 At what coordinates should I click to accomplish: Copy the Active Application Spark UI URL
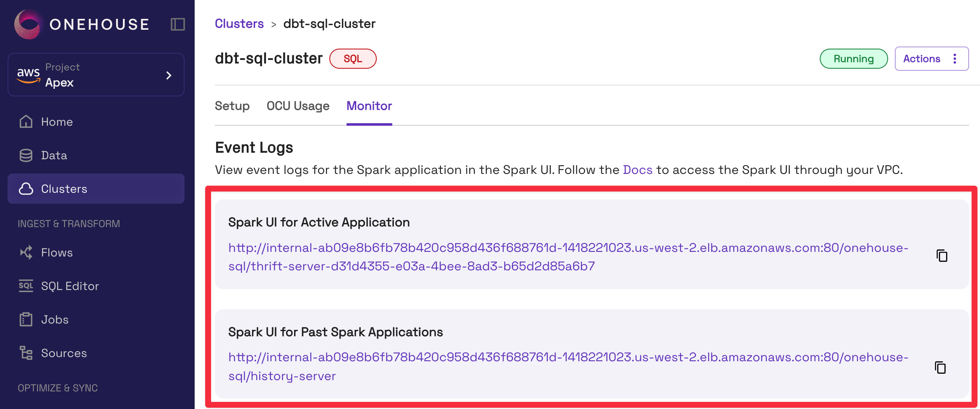(942, 256)
